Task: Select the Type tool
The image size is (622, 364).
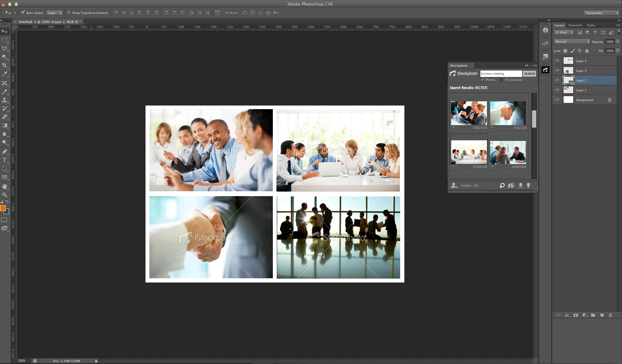Action: [x=5, y=160]
